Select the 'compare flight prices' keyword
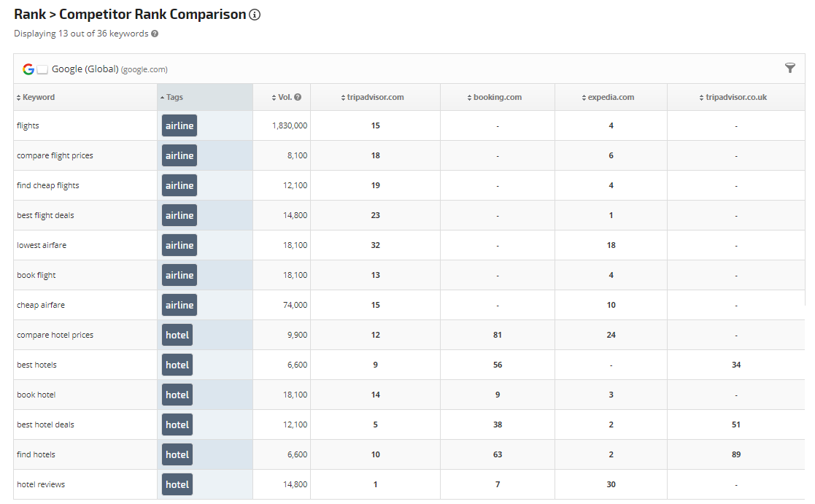 (55, 155)
